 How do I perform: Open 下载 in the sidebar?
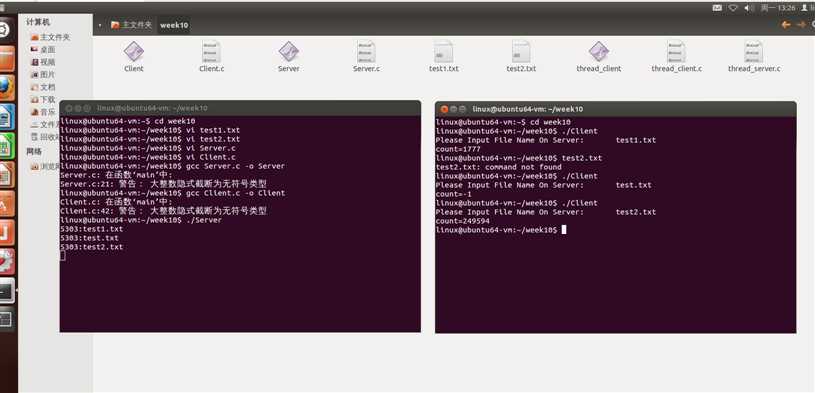pyautogui.click(x=43, y=100)
